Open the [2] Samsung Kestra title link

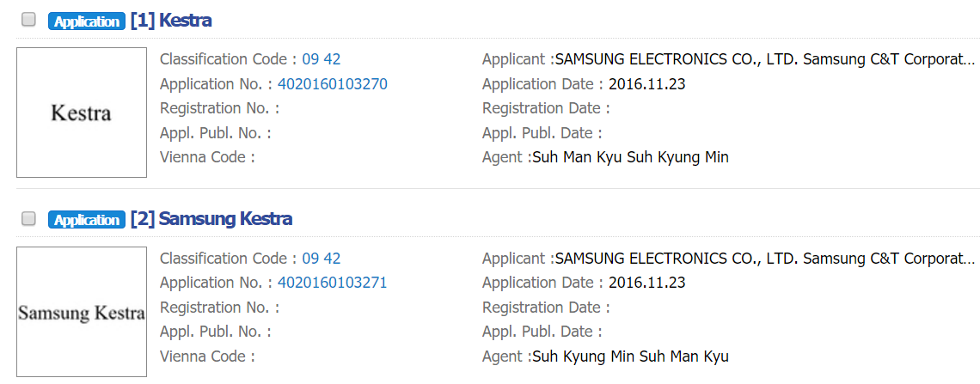pyautogui.click(x=211, y=219)
